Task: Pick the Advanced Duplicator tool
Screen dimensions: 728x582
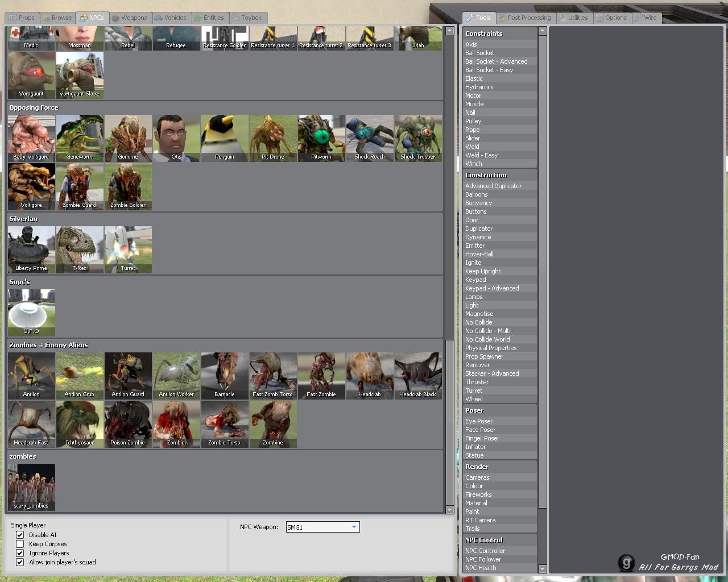Action: tap(500, 186)
